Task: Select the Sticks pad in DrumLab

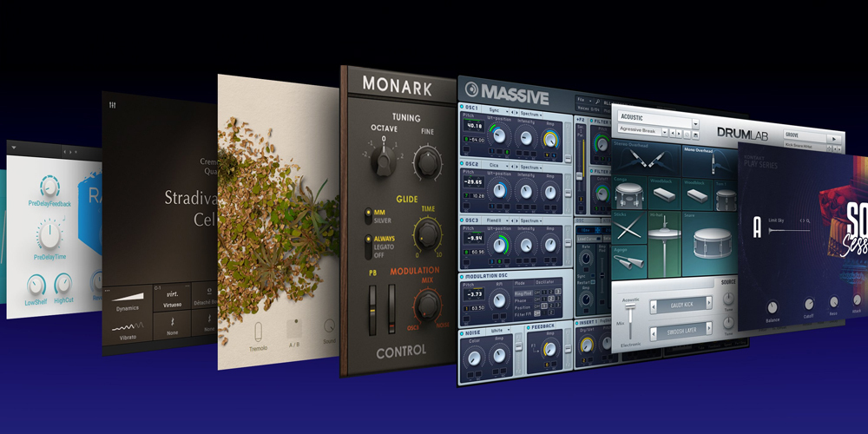Action: tap(629, 227)
